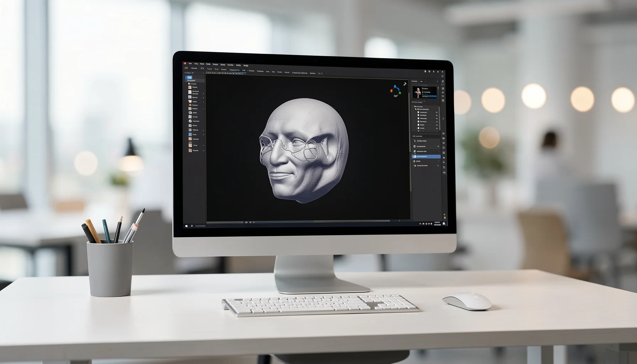Click the blue highlighted tab atop left panel

tap(189, 77)
